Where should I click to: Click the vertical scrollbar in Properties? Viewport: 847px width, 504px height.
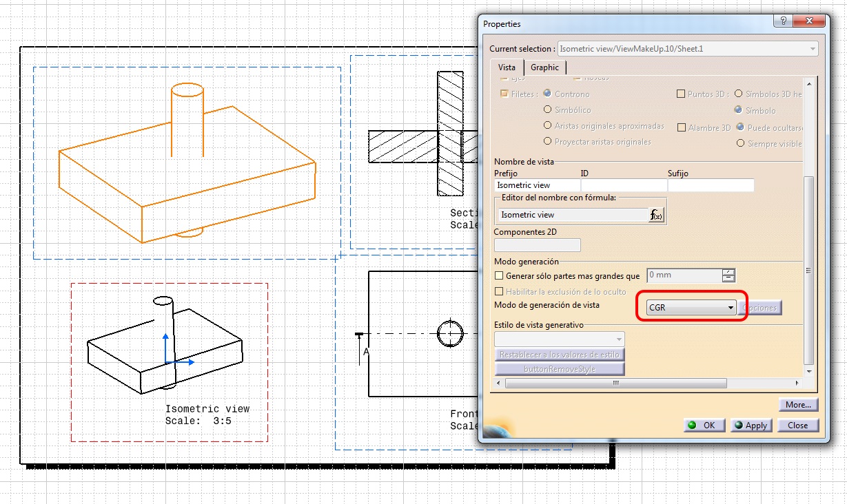click(x=810, y=270)
